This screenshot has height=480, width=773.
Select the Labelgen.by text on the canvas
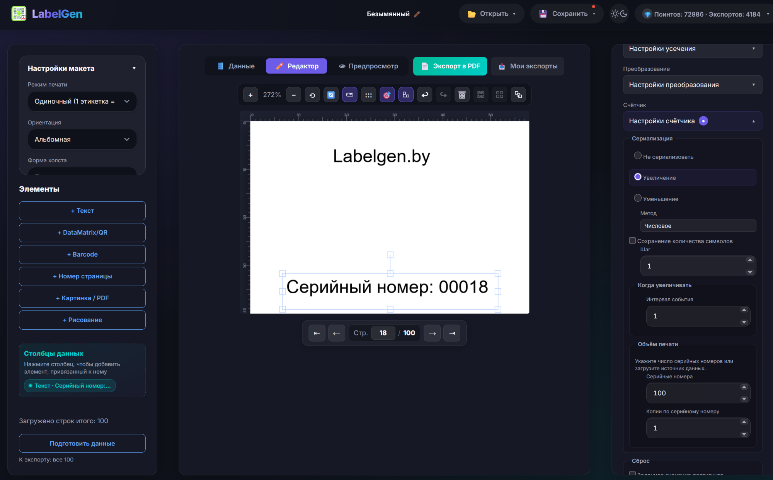(382, 156)
